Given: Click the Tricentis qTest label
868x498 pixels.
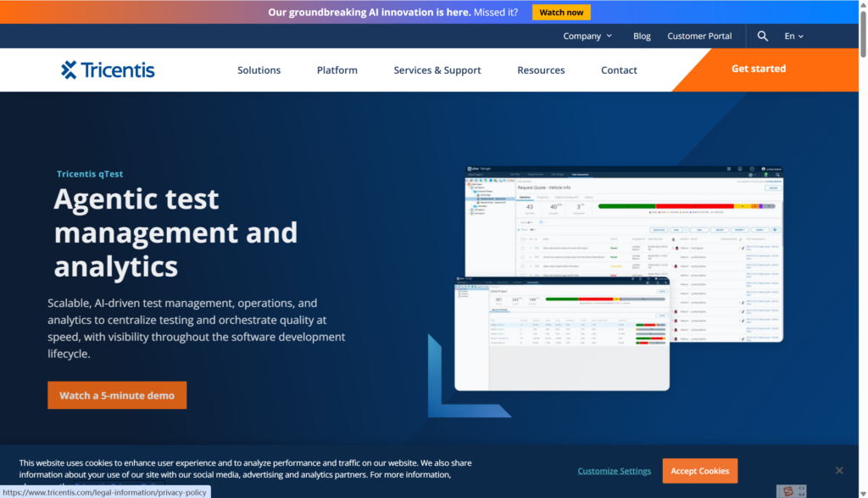Looking at the screenshot, I should coord(90,174).
